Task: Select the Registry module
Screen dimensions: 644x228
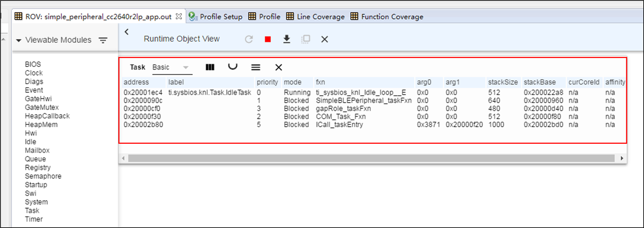Action: (38, 167)
